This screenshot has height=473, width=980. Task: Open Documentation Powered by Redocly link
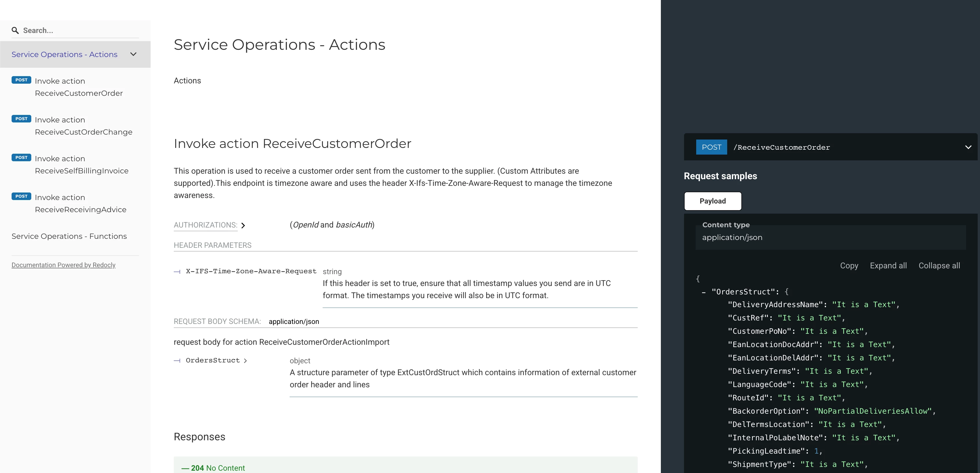pos(63,265)
